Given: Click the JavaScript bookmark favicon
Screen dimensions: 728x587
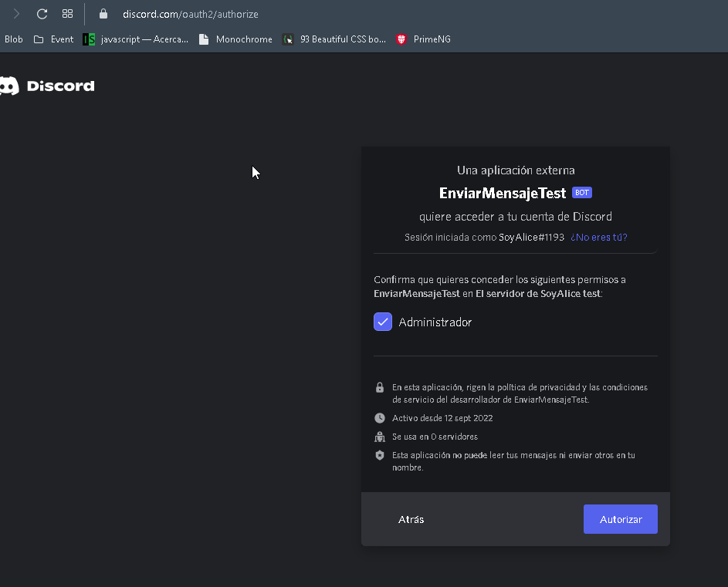Looking at the screenshot, I should pos(88,39).
